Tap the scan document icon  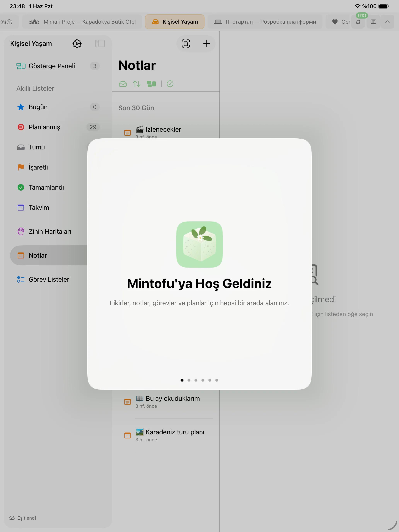(x=186, y=43)
